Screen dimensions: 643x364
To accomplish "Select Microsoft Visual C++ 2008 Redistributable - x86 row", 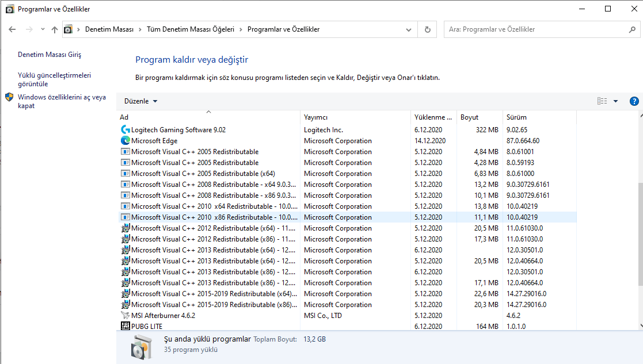I will coord(348,196).
